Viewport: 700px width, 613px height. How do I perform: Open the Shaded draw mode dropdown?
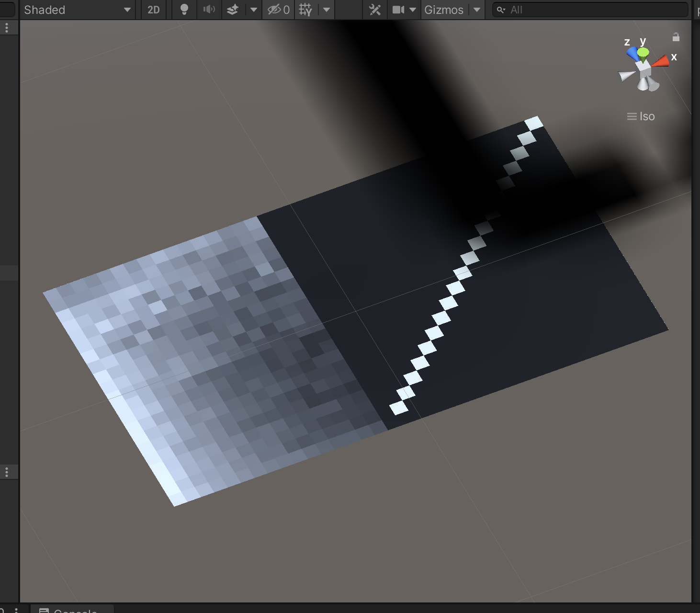pos(77,10)
